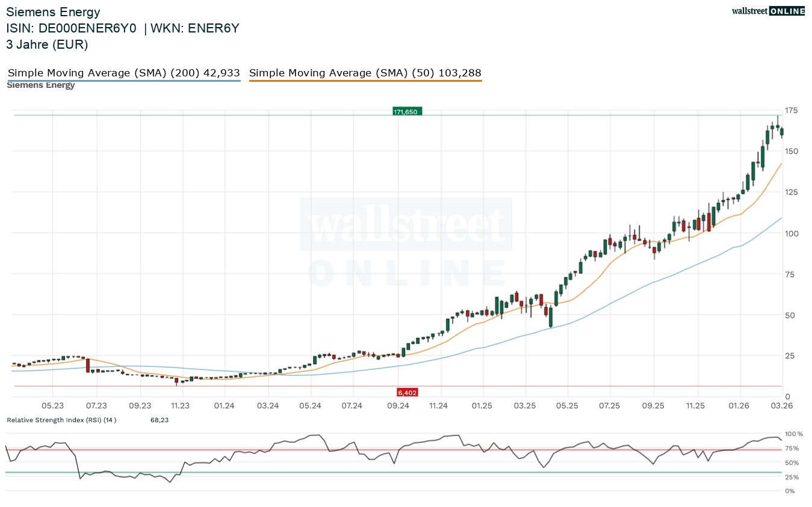The height and width of the screenshot is (507, 812).
Task: Toggle the SMA (50) indicator visibility
Action: [x=365, y=72]
